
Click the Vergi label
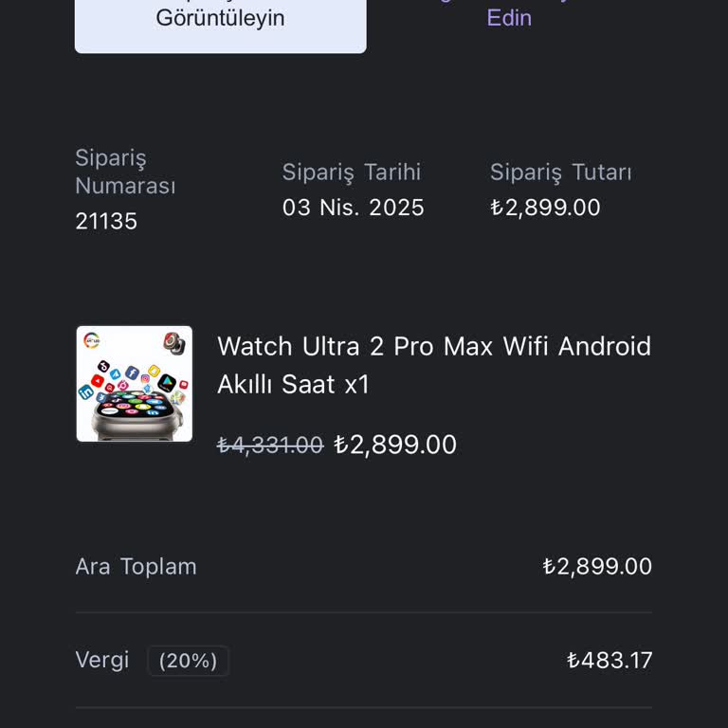coord(102,660)
